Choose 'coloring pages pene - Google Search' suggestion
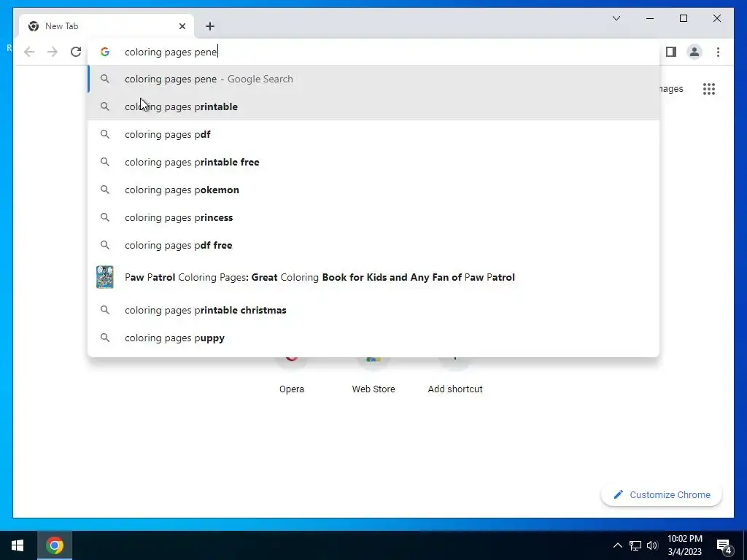This screenshot has width=747, height=560. 374,79
